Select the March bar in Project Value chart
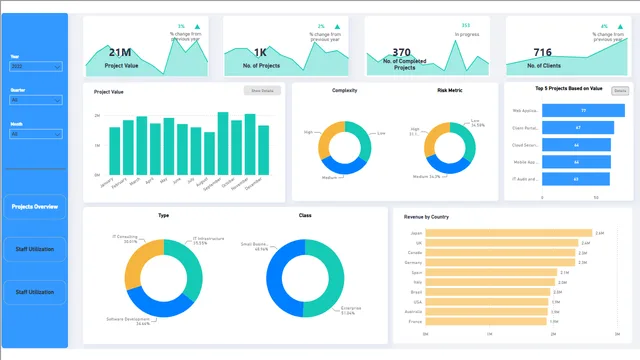640x360 pixels. click(x=142, y=146)
